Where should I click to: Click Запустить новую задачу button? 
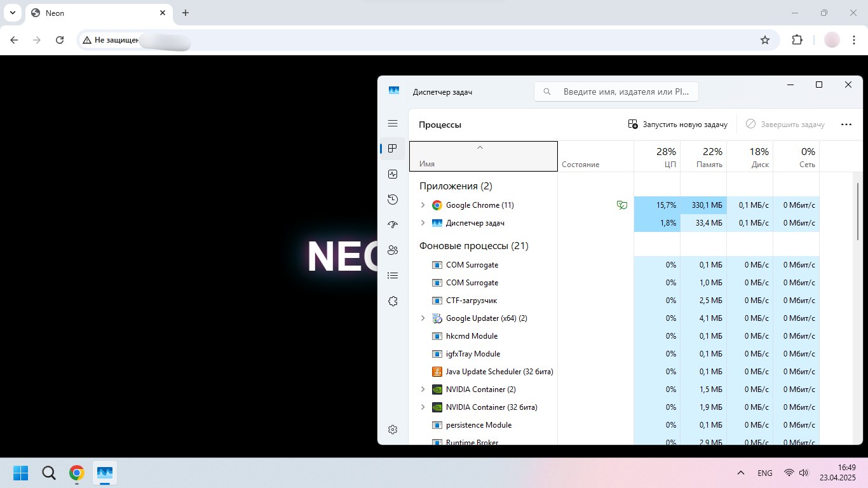tap(677, 125)
